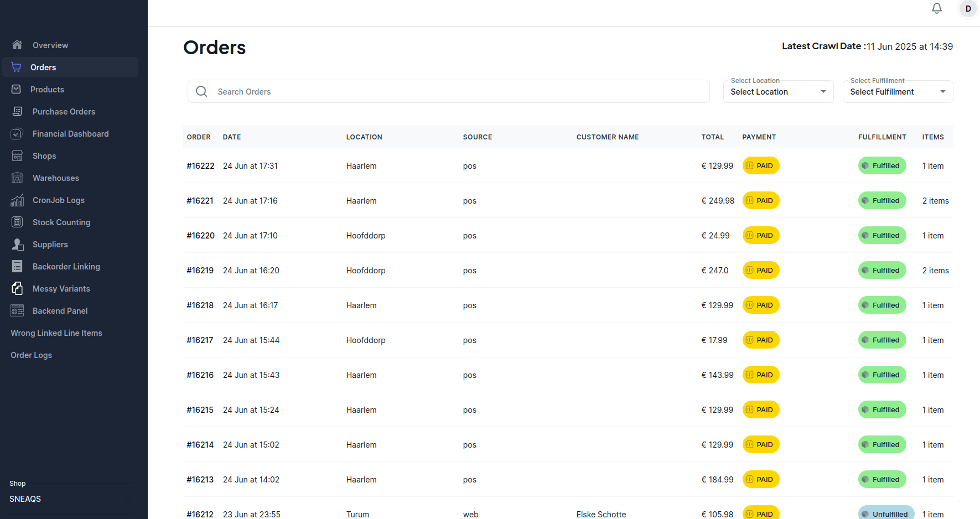Open the Select Location dropdown
This screenshot has width=980, height=519.
[778, 91]
